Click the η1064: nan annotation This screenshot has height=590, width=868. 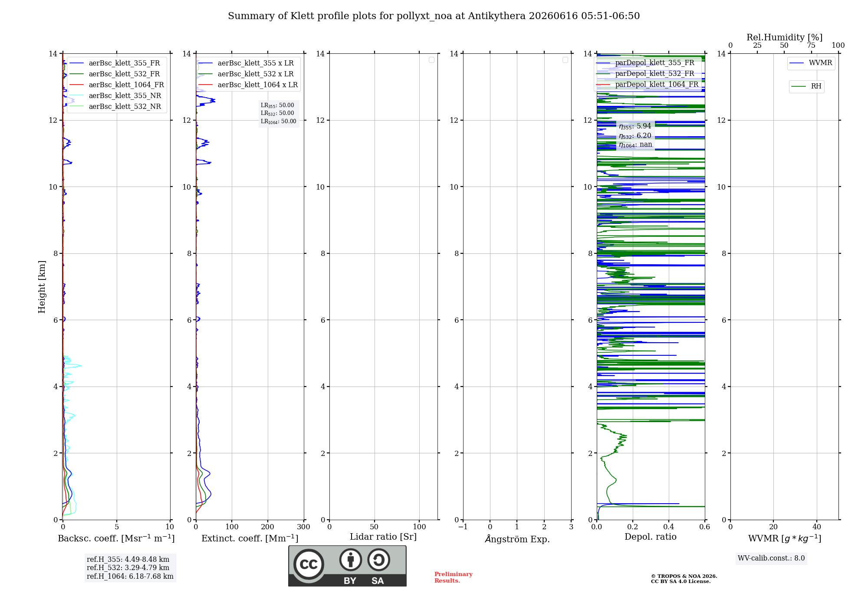coord(635,145)
